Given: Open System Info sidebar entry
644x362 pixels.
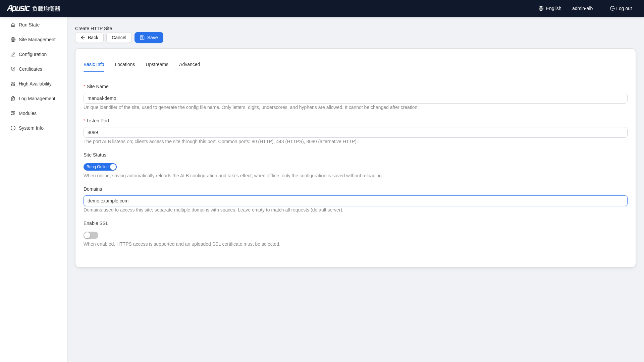Looking at the screenshot, I should point(34,128).
